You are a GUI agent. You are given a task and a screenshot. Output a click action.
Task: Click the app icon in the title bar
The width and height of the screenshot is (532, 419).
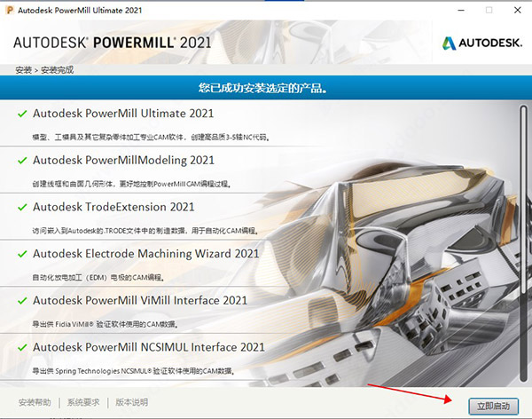point(9,10)
